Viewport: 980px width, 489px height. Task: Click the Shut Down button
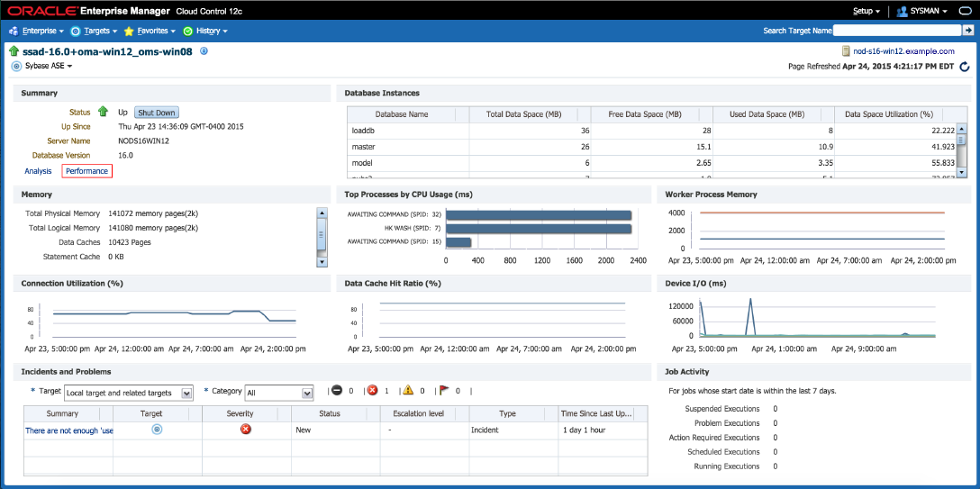pos(157,113)
